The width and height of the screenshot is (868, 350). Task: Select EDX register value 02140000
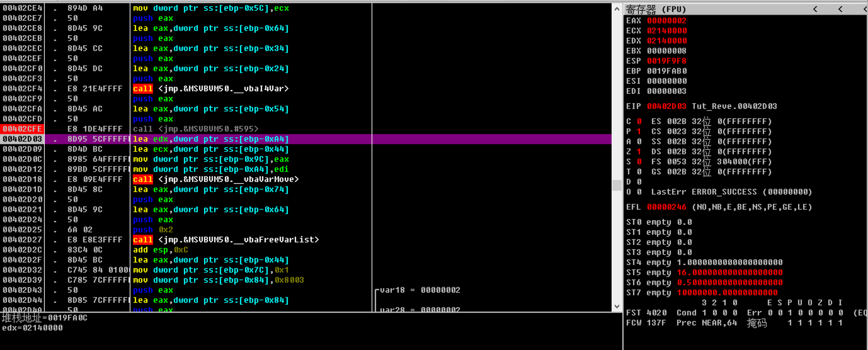666,41
